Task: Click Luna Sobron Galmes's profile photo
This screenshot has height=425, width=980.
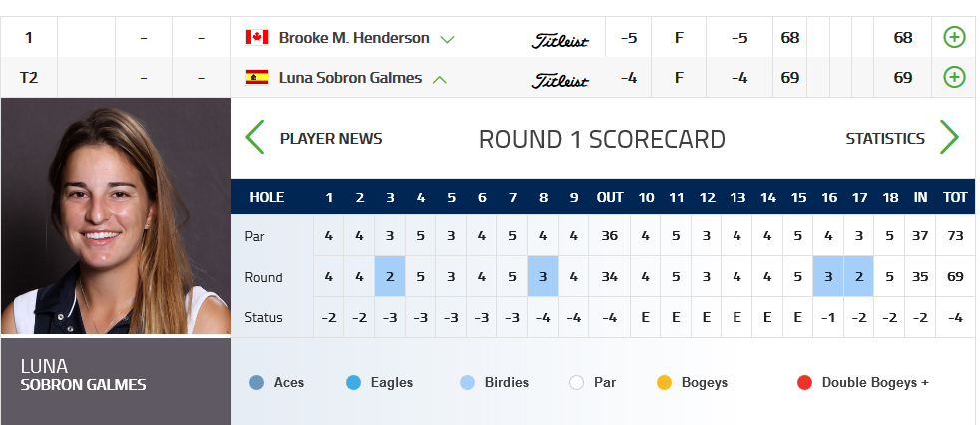Action: click(x=115, y=216)
